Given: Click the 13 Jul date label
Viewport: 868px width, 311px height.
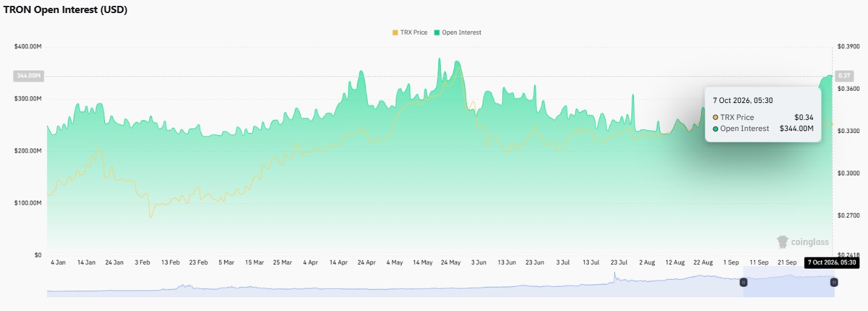Looking at the screenshot, I should click(591, 262).
